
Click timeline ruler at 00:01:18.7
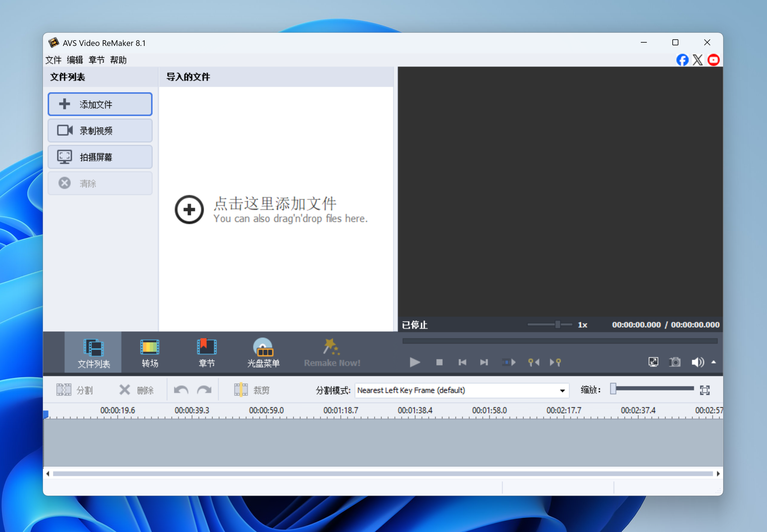[340, 410]
